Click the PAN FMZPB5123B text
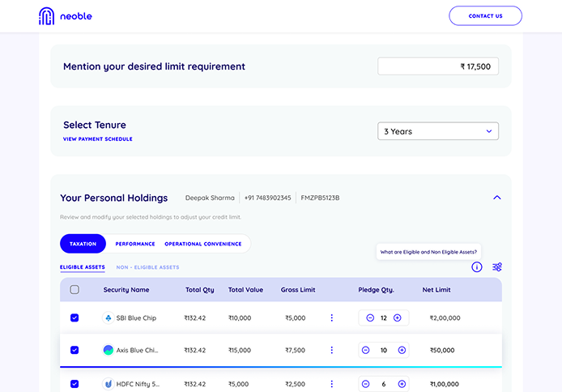The width and height of the screenshot is (562, 392). pos(320,198)
